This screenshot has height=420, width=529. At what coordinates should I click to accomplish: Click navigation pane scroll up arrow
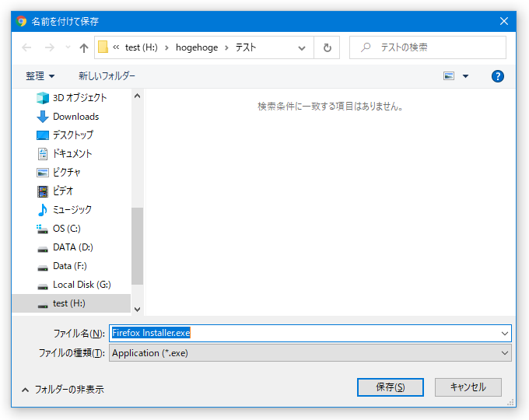pos(138,96)
